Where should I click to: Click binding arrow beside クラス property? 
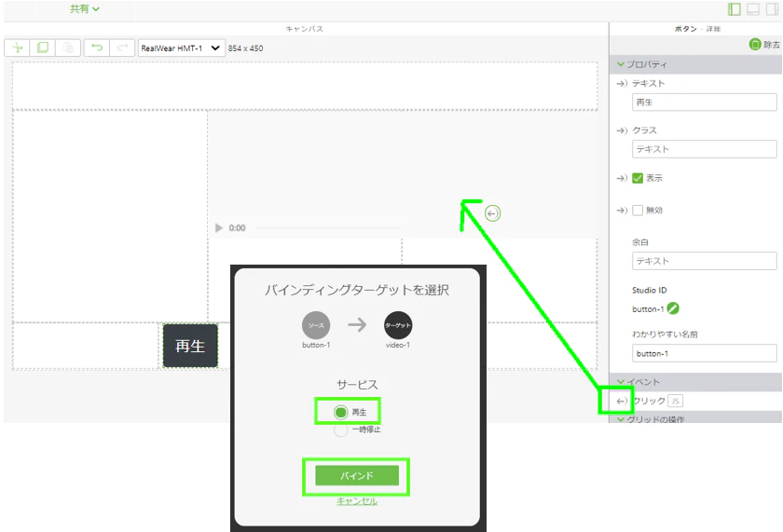621,130
